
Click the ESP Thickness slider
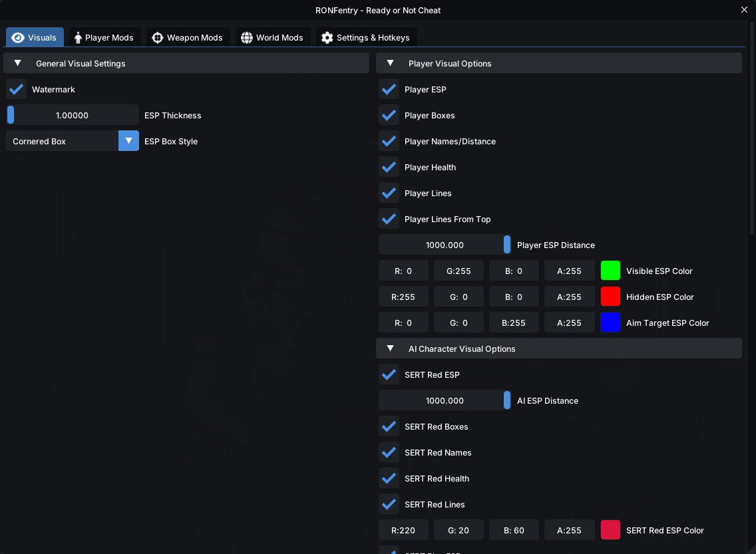pyautogui.click(x=73, y=115)
